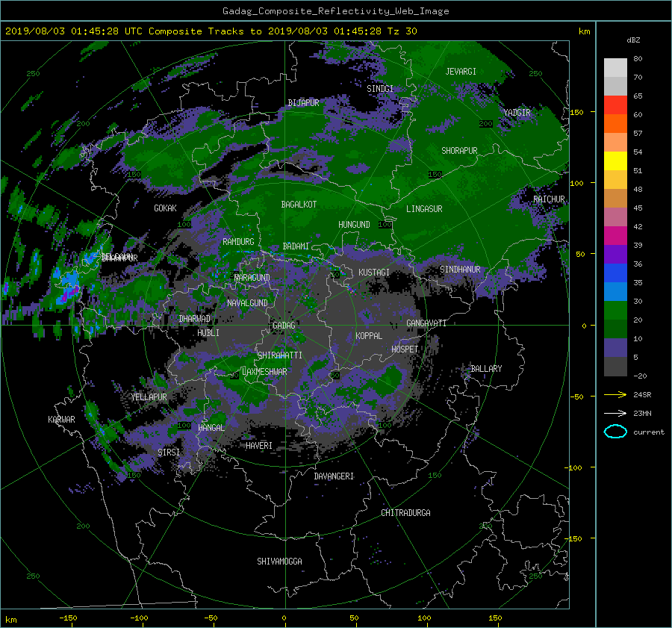Select the yellow 54 dBZ color swatch
Image resolution: width=672 pixels, height=628 pixels.
[x=615, y=161]
